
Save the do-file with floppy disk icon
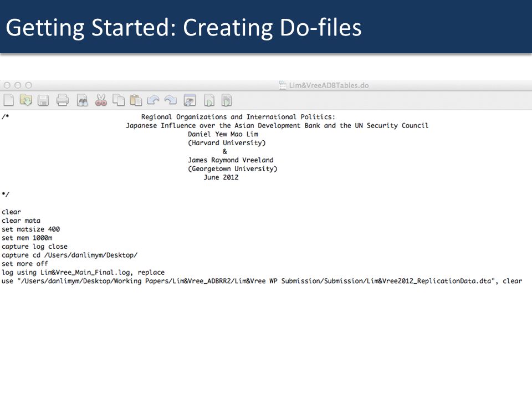tap(43, 100)
